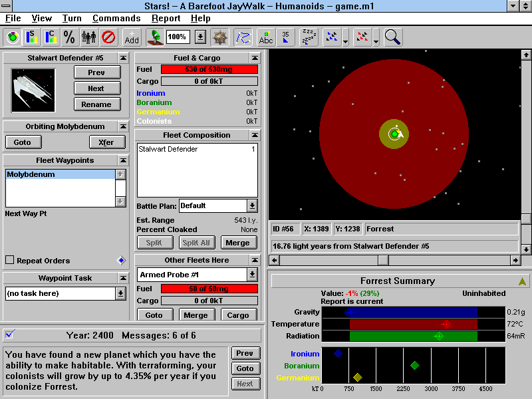Viewport: 532px width, 399px height.
Task: Collapse the Fuel & Cargo panel
Action: click(x=255, y=58)
